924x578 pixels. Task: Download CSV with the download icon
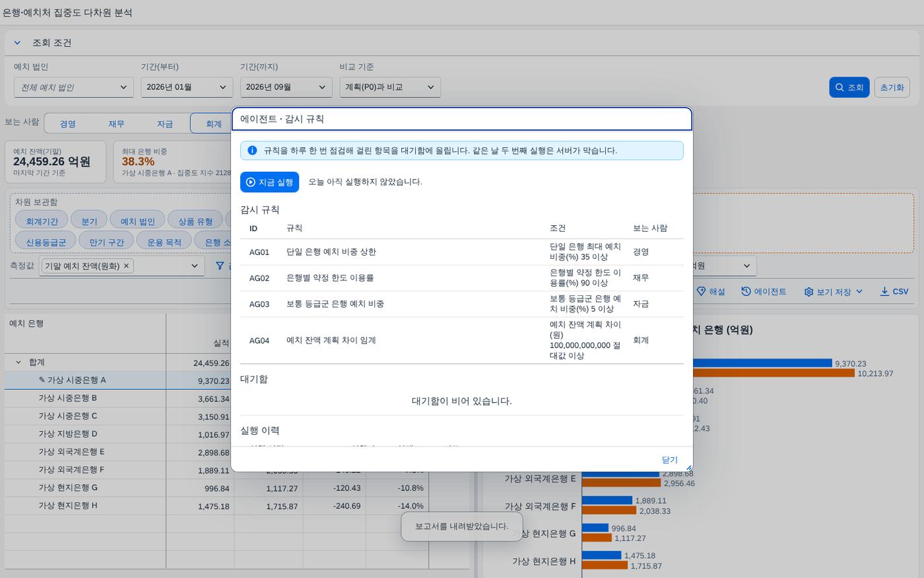pos(884,291)
